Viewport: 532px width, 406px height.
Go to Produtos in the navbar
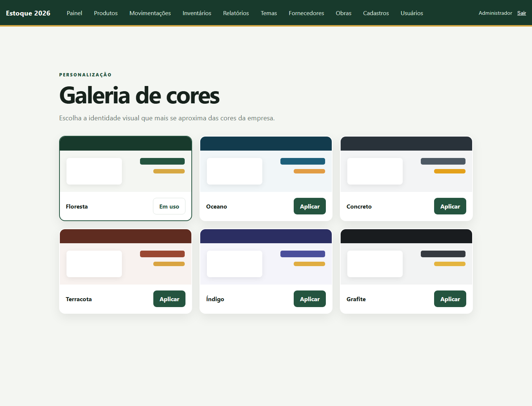tap(106, 13)
